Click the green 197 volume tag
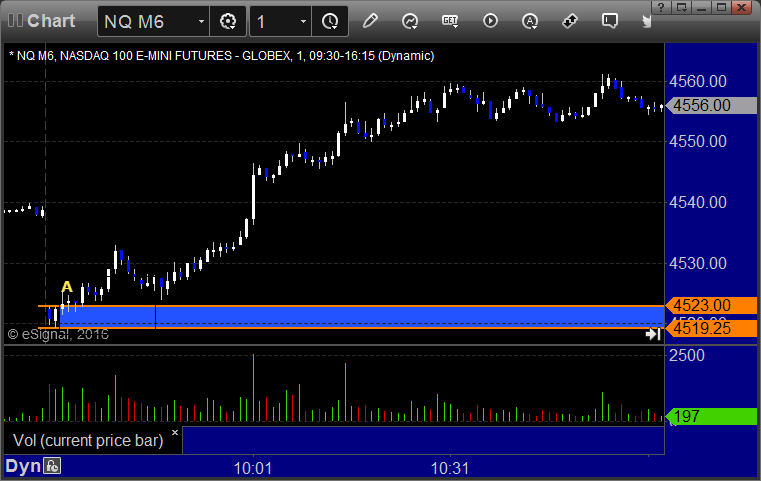Screen dimensions: 761x481 [x=711, y=416]
